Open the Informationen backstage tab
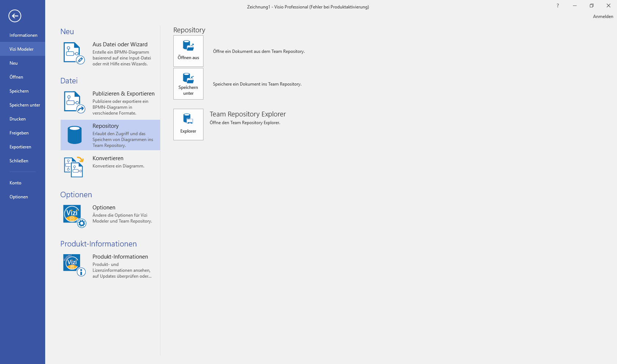The width and height of the screenshot is (617, 364). 23,35
